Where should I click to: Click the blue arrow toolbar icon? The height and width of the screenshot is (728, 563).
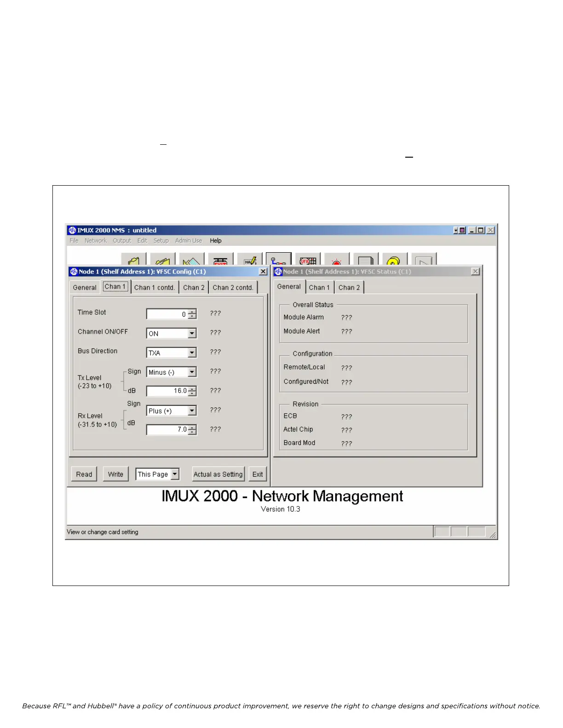coord(192,259)
